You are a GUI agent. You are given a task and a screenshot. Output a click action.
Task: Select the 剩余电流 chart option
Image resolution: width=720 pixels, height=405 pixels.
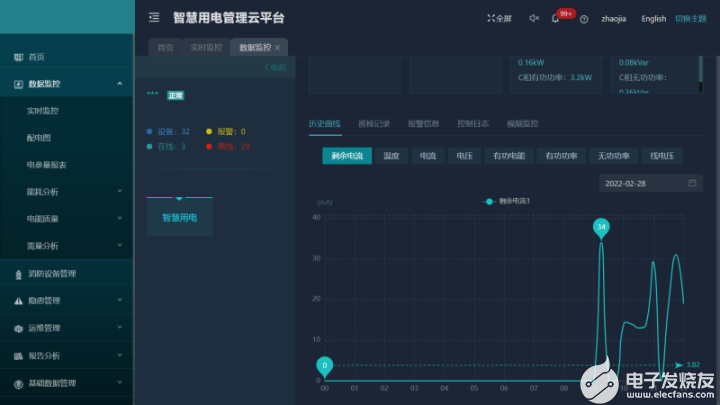coord(347,156)
